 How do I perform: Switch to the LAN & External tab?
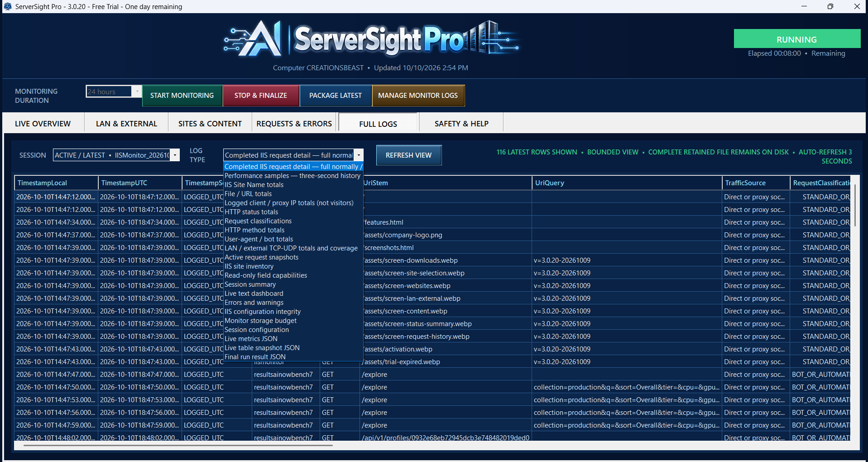click(126, 124)
